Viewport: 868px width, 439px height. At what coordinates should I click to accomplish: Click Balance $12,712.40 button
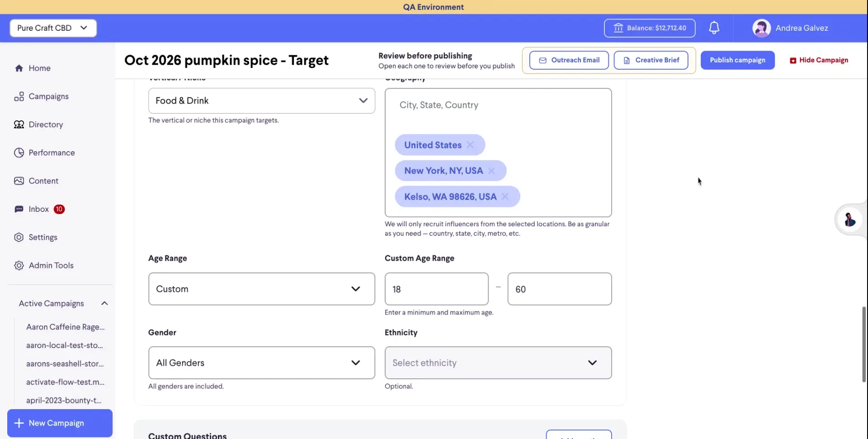[x=649, y=28]
